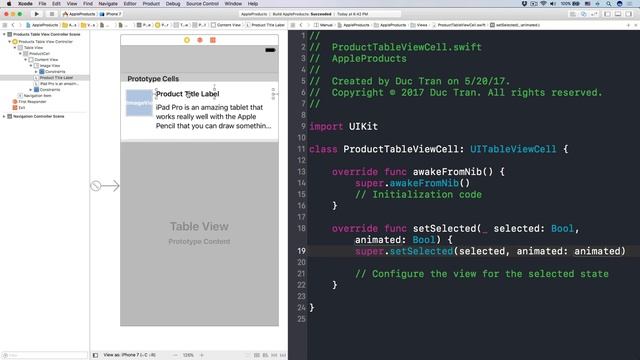Stop the running build

(x=51, y=14)
